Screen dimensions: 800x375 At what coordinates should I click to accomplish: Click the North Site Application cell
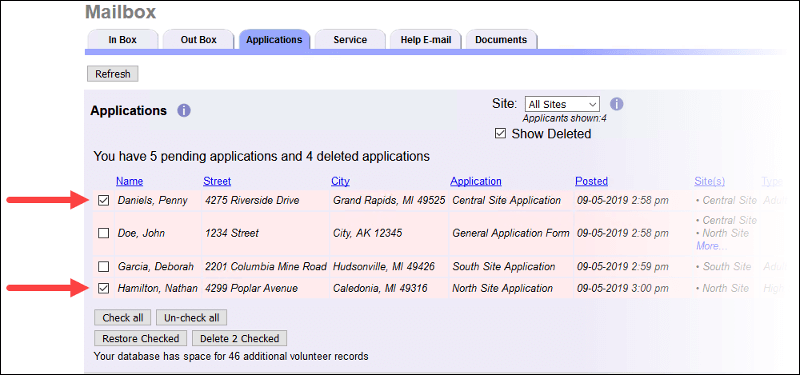click(x=503, y=288)
